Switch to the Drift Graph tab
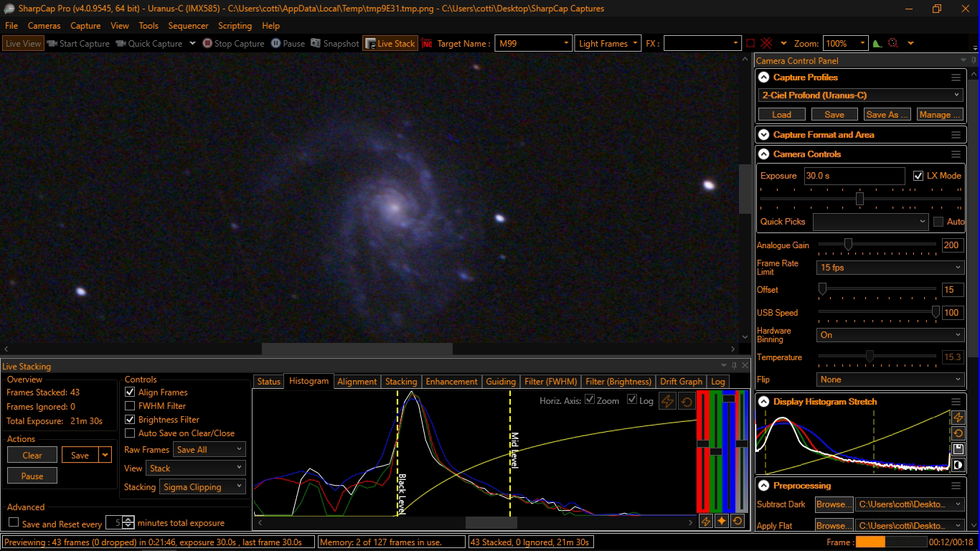 pyautogui.click(x=681, y=382)
